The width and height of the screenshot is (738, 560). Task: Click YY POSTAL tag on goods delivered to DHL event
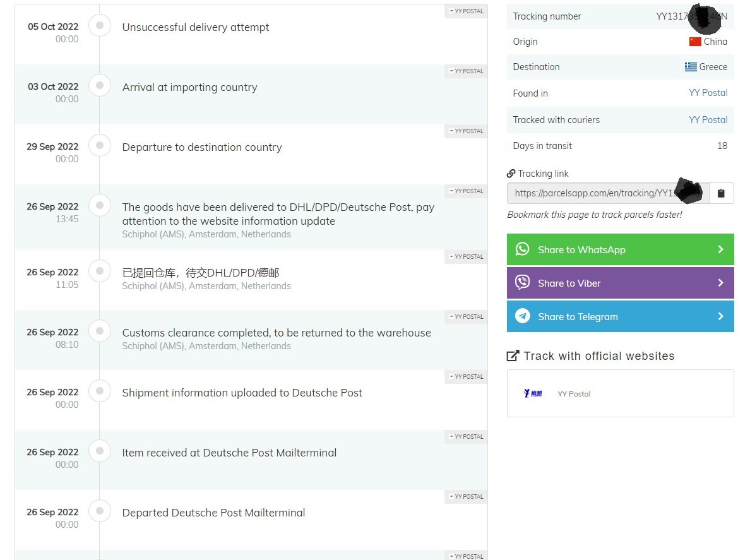466,191
